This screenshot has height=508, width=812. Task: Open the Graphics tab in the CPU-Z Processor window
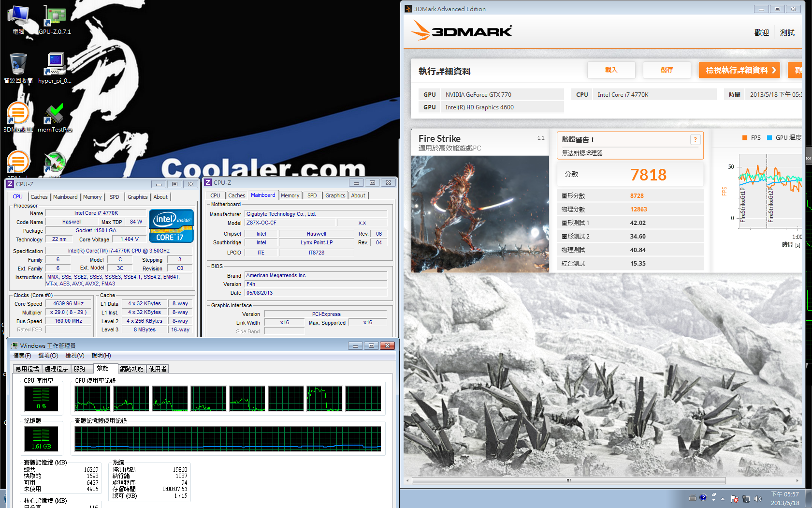point(138,197)
